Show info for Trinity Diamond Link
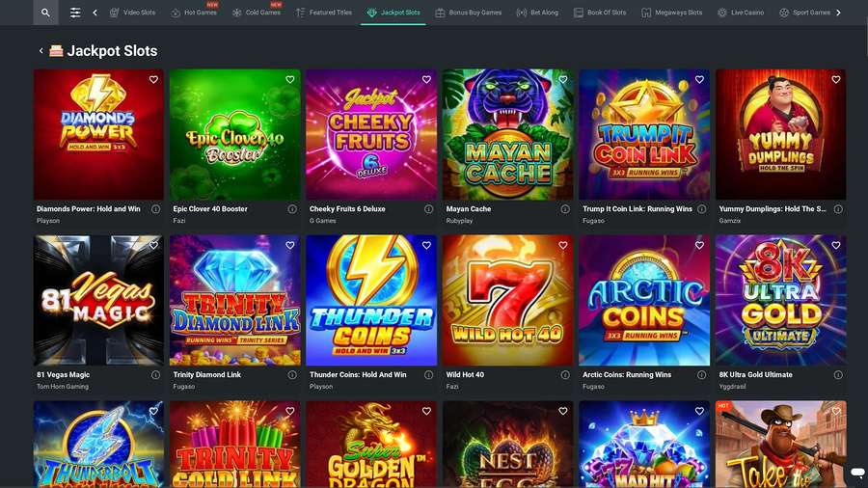 point(292,375)
